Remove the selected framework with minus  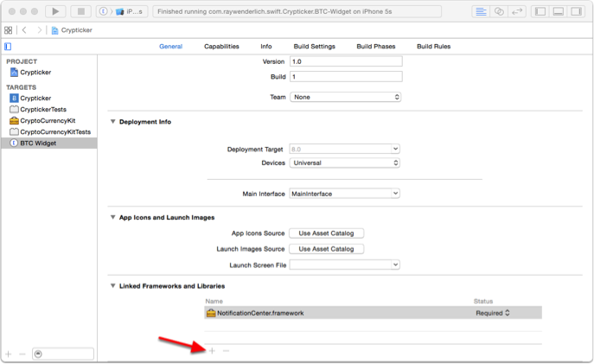click(x=227, y=351)
